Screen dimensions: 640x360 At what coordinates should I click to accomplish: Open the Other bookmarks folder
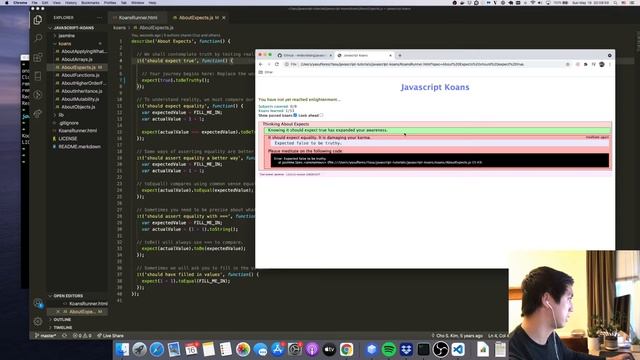tap(266, 72)
